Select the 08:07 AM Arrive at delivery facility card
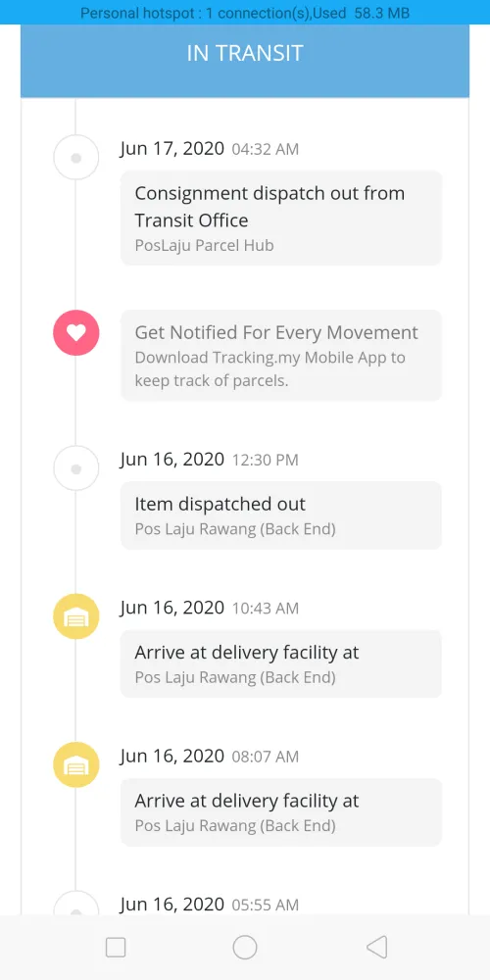490x980 pixels. (x=281, y=811)
